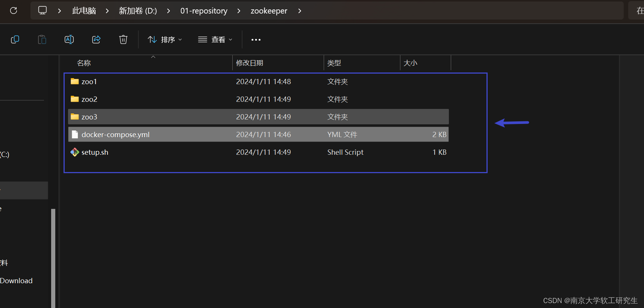Navigate to 新加卷 (D:) breadcrumb
The image size is (644, 308).
click(x=138, y=11)
